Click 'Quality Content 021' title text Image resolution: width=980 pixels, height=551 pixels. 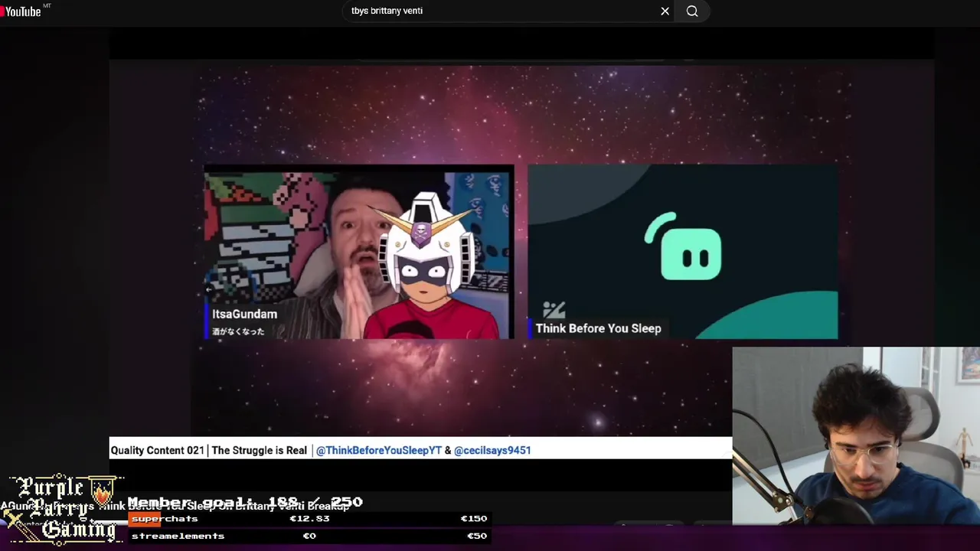pyautogui.click(x=157, y=450)
